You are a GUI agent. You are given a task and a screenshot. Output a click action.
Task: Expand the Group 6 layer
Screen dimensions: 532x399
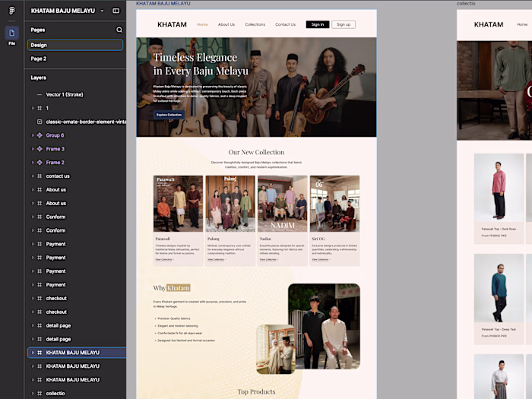pyautogui.click(x=33, y=135)
